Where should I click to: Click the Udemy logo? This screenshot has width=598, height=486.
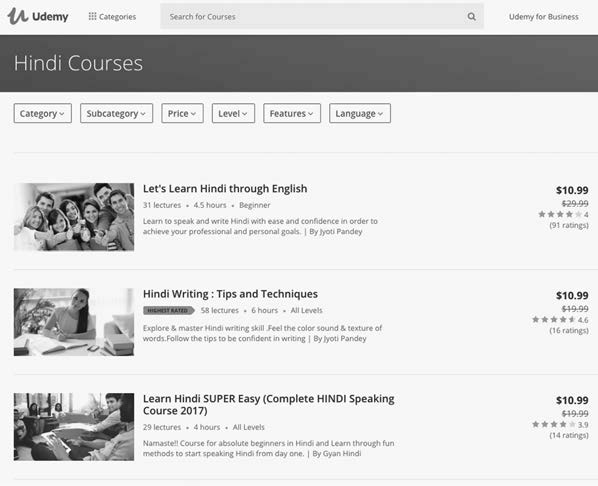point(38,16)
